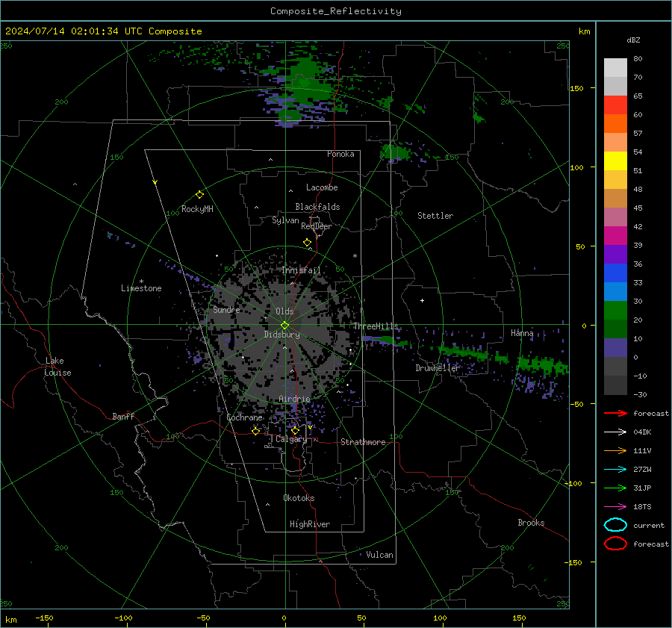Click the red forecast arrow in legend
The width and height of the screenshot is (672, 628).
615,413
